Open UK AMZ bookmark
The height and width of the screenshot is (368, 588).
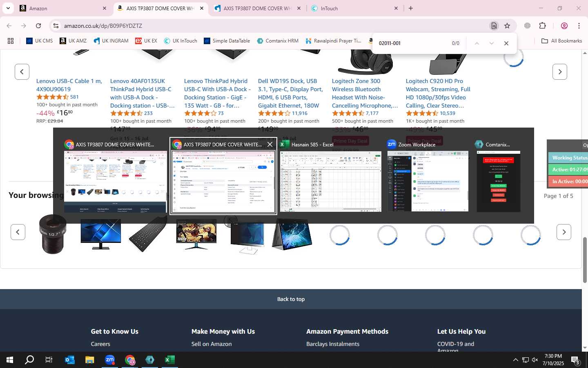point(73,41)
